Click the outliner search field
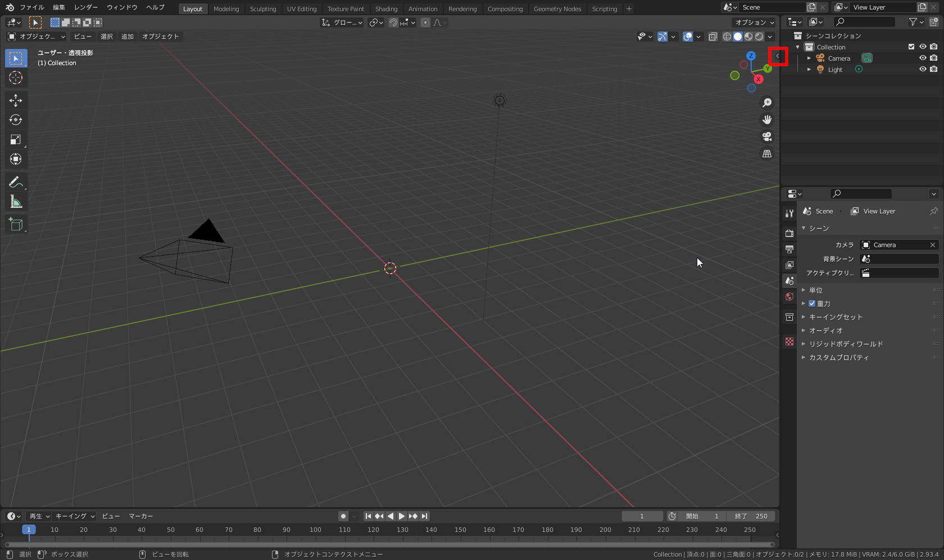 864,22
